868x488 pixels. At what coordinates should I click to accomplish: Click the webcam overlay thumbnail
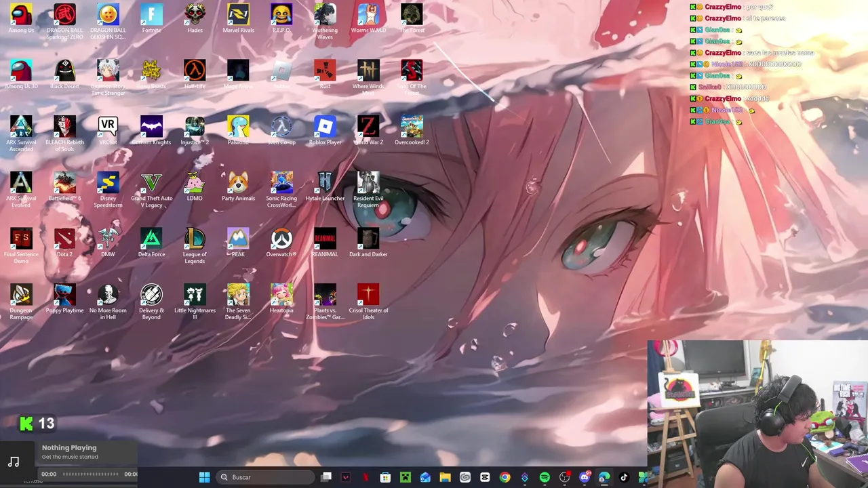pyautogui.click(x=757, y=414)
